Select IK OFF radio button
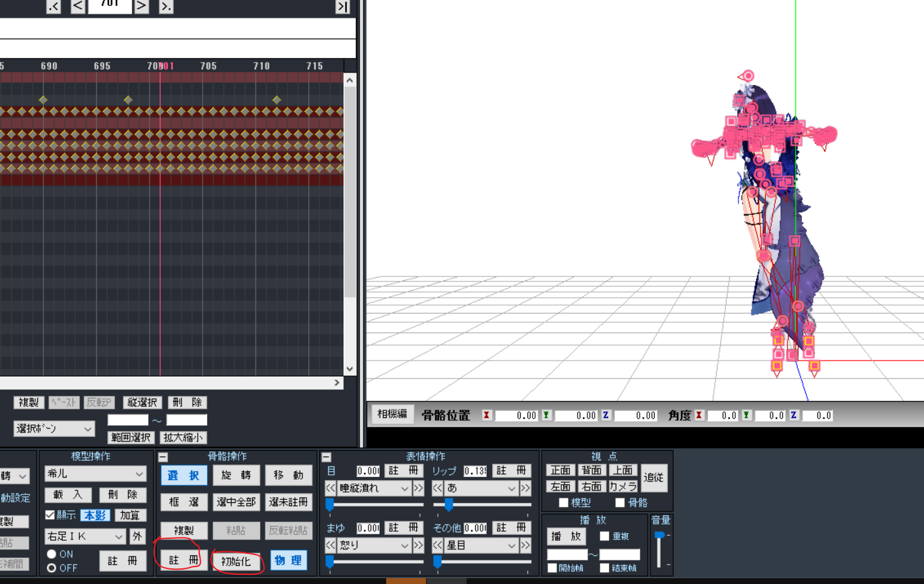The width and height of the screenshot is (924, 584). [x=52, y=568]
